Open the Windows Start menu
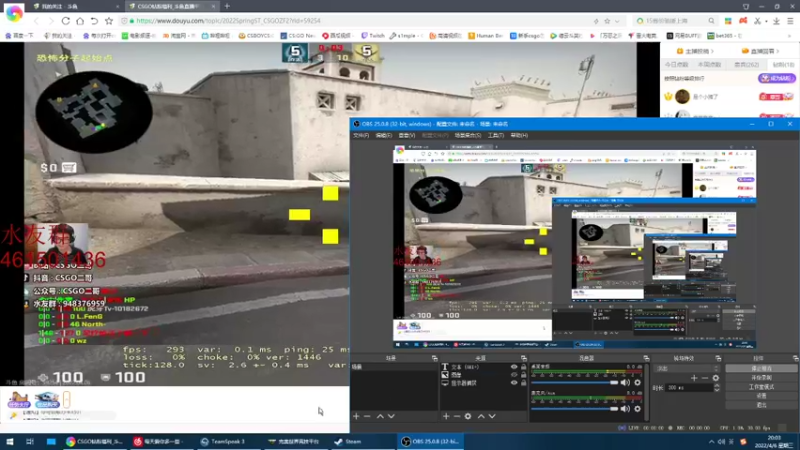Screen dimensions: 800x450 click(x=9, y=441)
